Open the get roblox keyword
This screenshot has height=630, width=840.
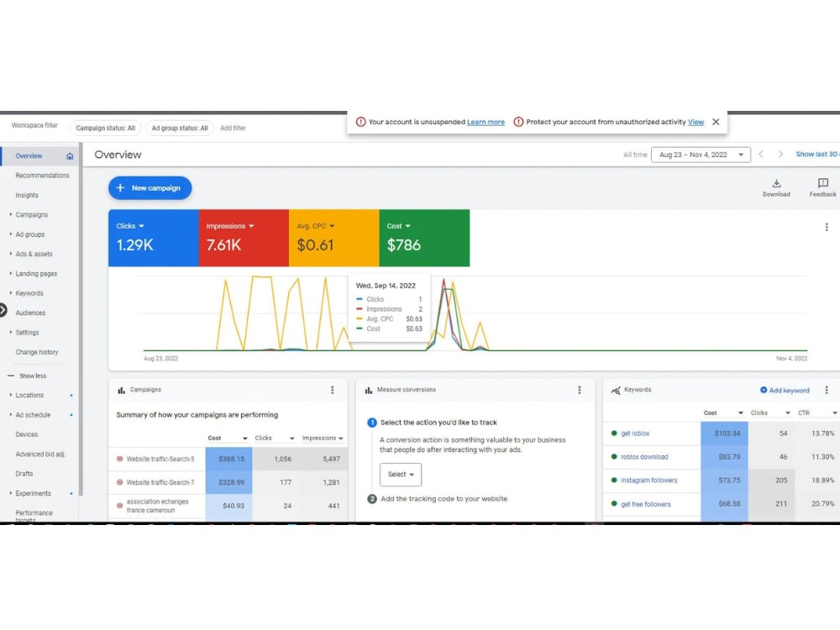coord(635,433)
